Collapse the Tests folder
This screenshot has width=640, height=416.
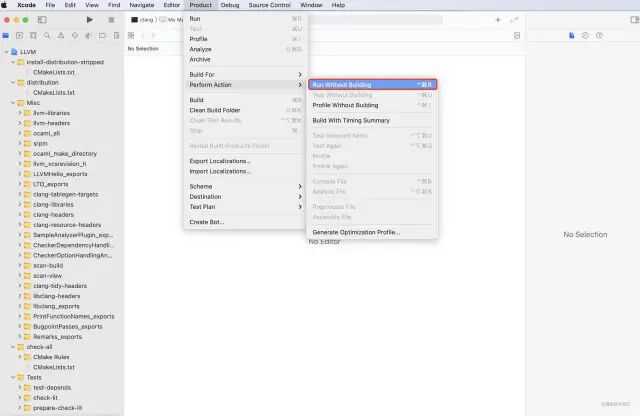pyautogui.click(x=13, y=377)
